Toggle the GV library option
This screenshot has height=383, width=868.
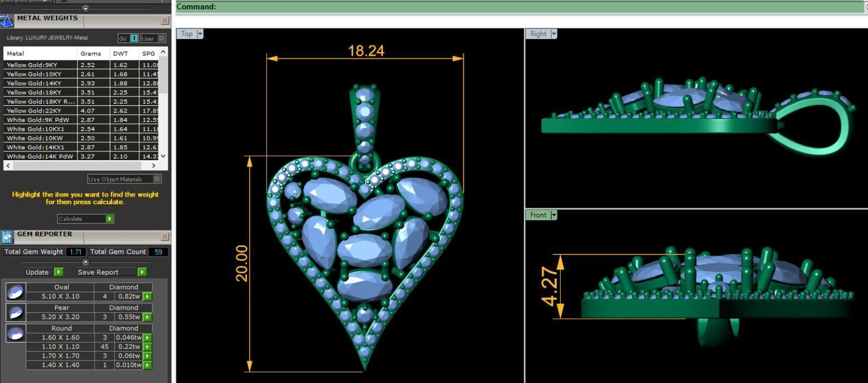pos(128,38)
